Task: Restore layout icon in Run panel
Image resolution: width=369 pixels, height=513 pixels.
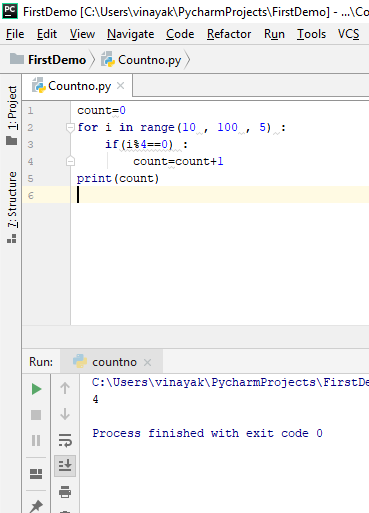Action: click(36, 474)
